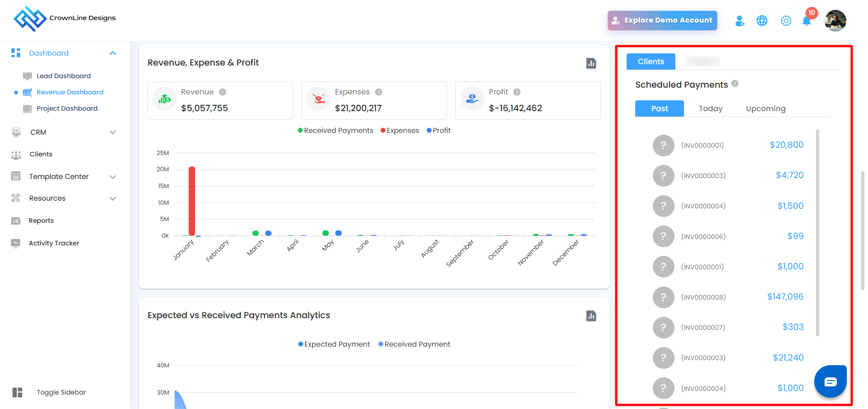Viewport: 868px width, 409px height.
Task: Toggle Received Payments legend in revenue chart
Action: coord(335,131)
